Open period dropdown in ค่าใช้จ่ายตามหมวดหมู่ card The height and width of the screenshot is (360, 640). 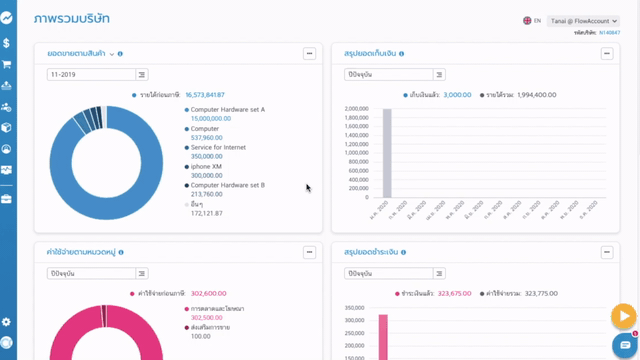tap(91, 273)
